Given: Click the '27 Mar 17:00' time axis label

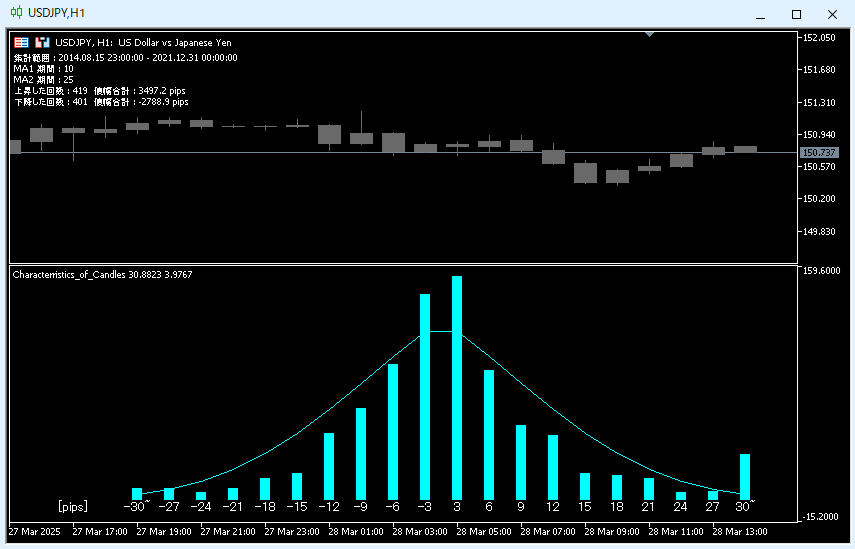Looking at the screenshot, I should (x=100, y=532).
